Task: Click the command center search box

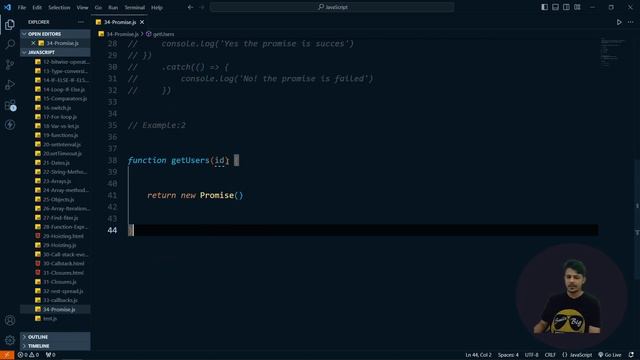Action: click(x=332, y=7)
